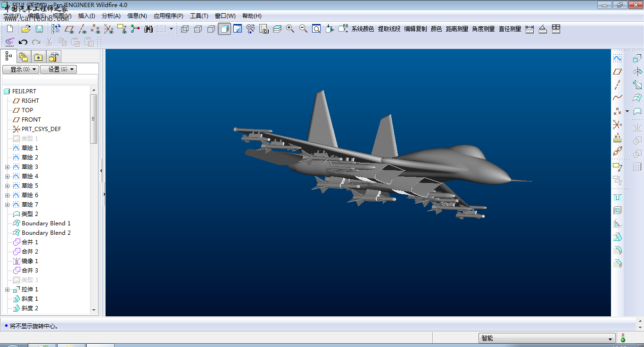Expand the 草绘 3 tree node
The image size is (644, 347).
click(8, 167)
